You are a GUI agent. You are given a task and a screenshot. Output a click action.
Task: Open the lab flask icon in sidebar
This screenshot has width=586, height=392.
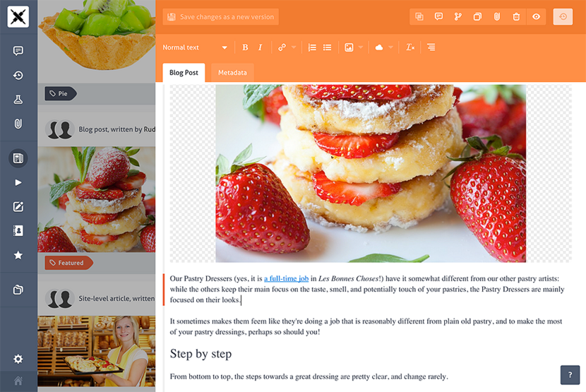(18, 100)
